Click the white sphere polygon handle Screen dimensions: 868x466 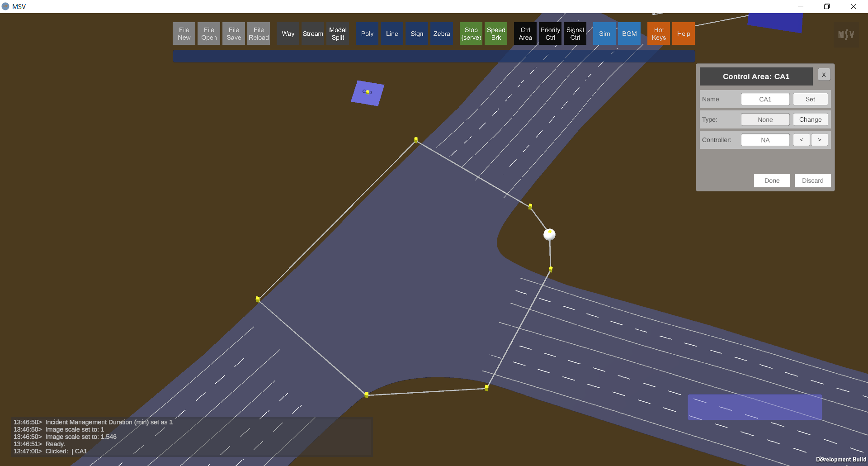(549, 234)
